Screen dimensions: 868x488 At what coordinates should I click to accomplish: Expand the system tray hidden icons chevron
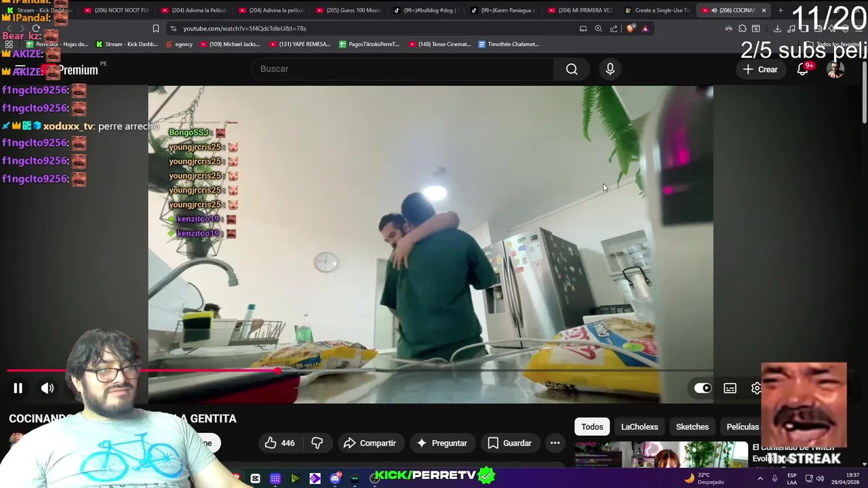pos(759,479)
